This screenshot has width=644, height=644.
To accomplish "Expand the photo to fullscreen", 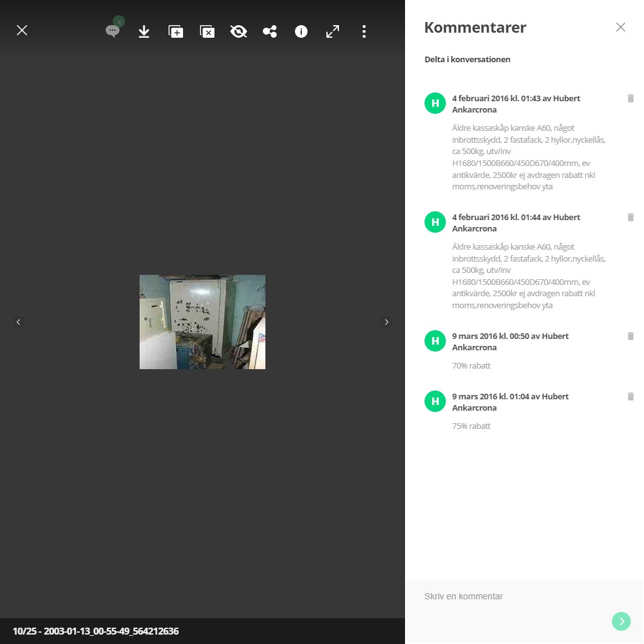I will [x=333, y=31].
